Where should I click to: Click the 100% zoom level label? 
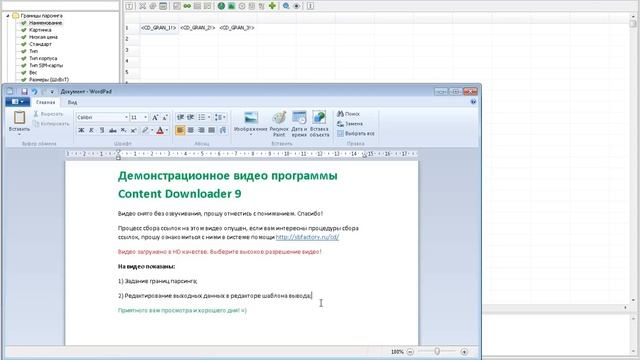click(397, 352)
